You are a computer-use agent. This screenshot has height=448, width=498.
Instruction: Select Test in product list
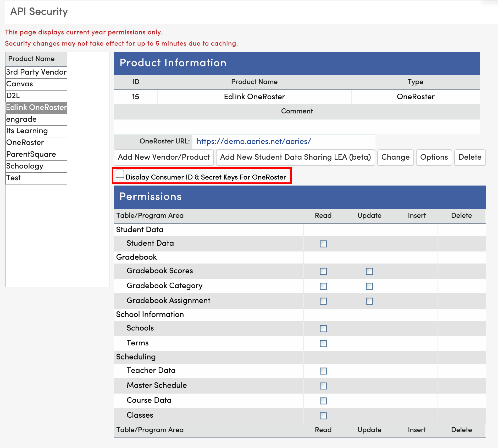pyautogui.click(x=36, y=178)
